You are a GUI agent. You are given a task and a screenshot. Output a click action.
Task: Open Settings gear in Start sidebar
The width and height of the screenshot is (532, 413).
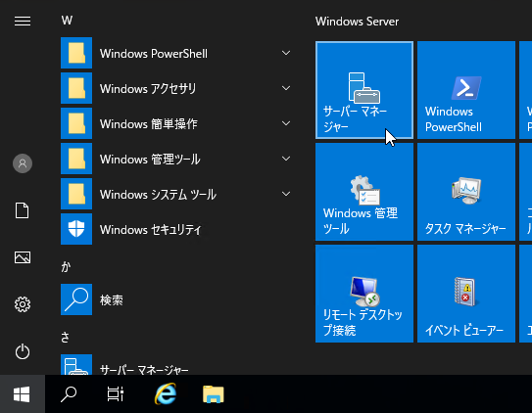click(23, 304)
